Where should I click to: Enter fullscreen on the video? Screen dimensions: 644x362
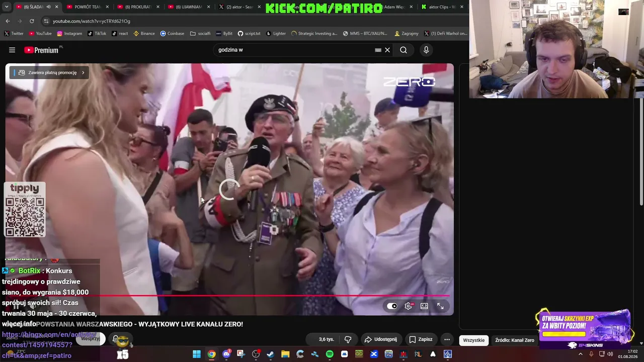[440, 306]
